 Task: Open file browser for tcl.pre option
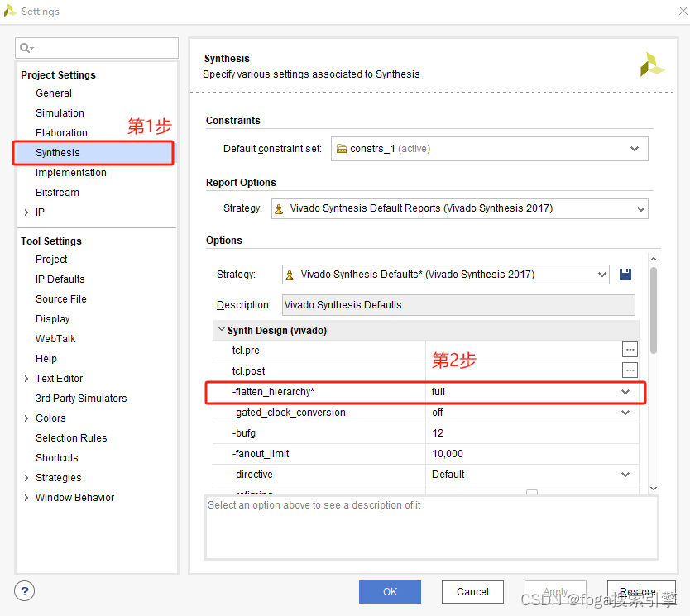click(x=630, y=350)
